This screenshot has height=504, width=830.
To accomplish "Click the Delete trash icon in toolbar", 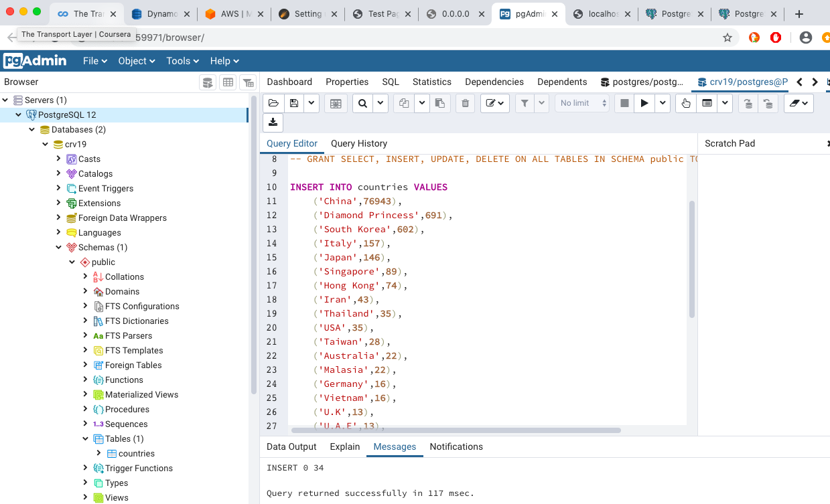I will 465,103.
